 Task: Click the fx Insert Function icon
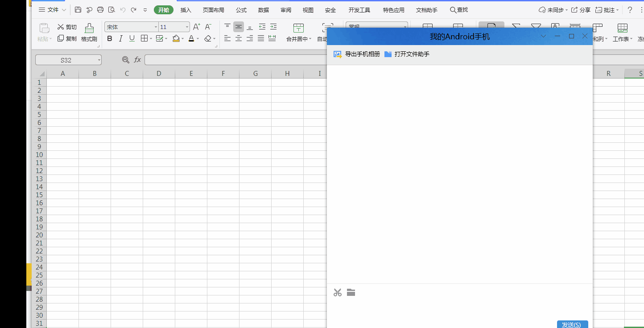click(138, 60)
